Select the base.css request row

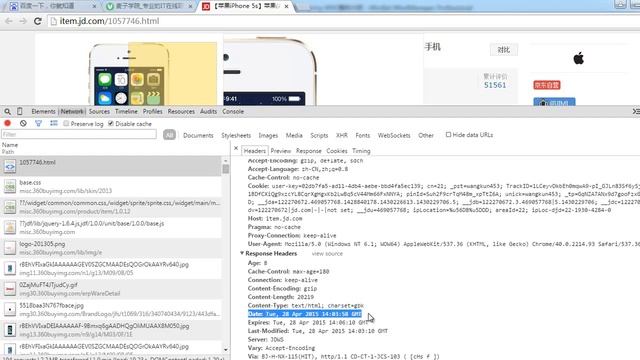pyautogui.click(x=111, y=187)
